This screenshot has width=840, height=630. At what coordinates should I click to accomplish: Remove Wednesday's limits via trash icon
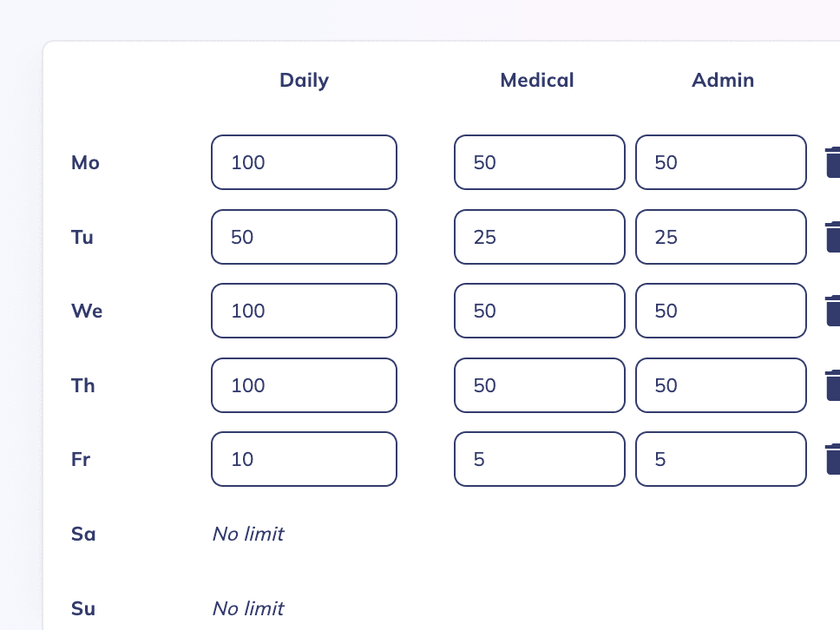pyautogui.click(x=832, y=311)
